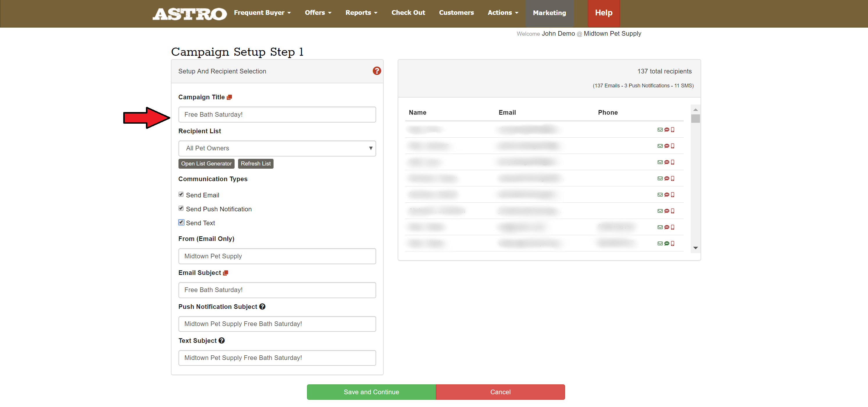Viewport: 868px width, 407px height.
Task: Click the red help icon in Setup header
Action: 376,71
